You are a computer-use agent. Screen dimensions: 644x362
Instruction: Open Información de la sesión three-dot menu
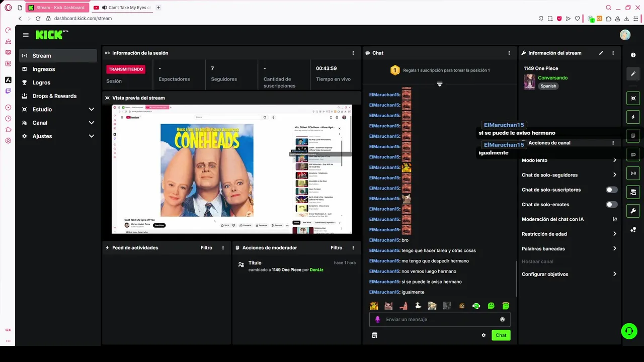coord(353,53)
